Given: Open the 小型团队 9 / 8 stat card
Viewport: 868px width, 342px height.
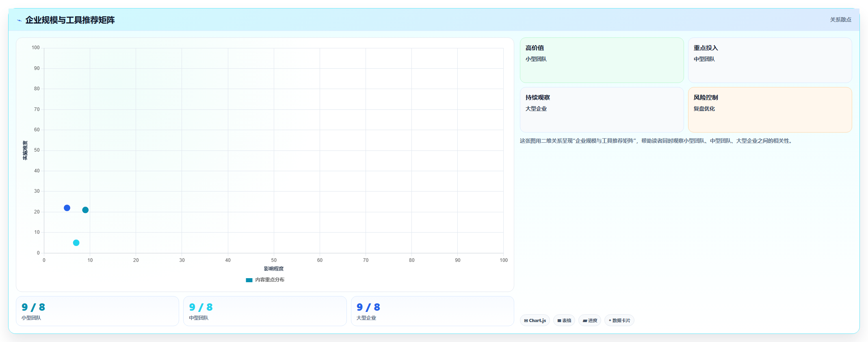Looking at the screenshot, I should (x=97, y=311).
